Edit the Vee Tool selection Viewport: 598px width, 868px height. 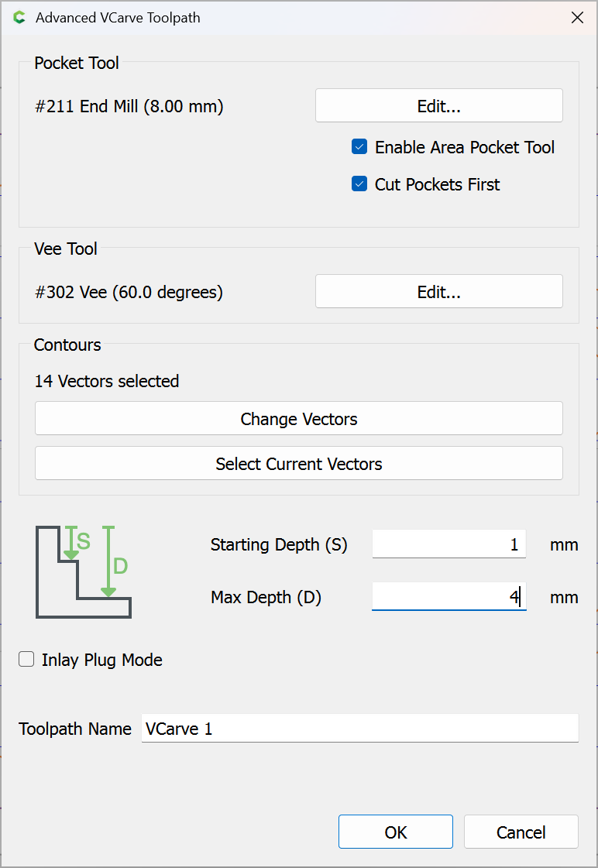438,292
